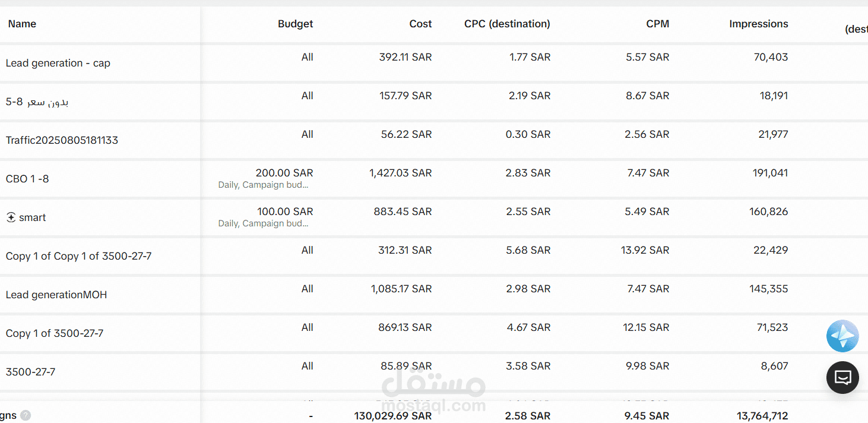Click the Budget column header
This screenshot has width=868, height=423.
coord(295,24)
